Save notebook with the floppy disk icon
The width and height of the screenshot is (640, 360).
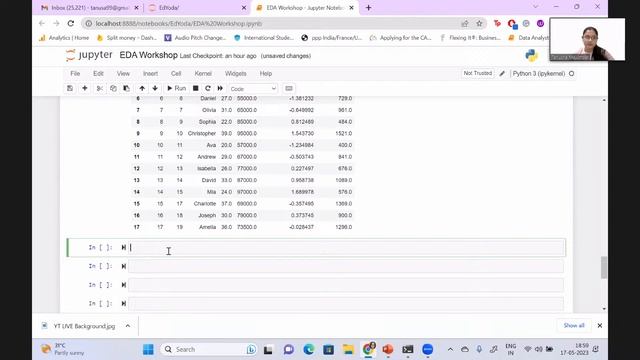click(70, 88)
